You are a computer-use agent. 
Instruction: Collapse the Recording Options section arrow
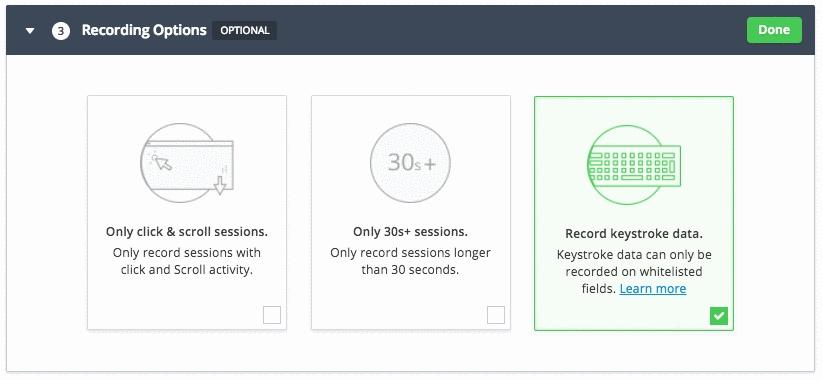30,31
